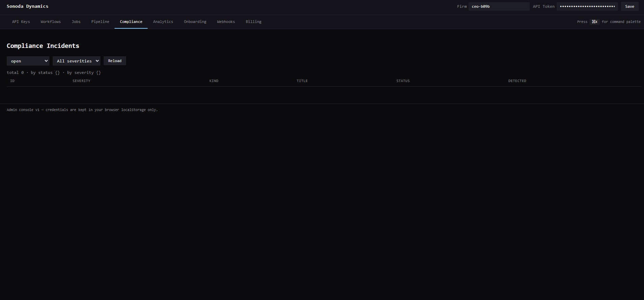Open the Onboarding tab

click(x=195, y=22)
